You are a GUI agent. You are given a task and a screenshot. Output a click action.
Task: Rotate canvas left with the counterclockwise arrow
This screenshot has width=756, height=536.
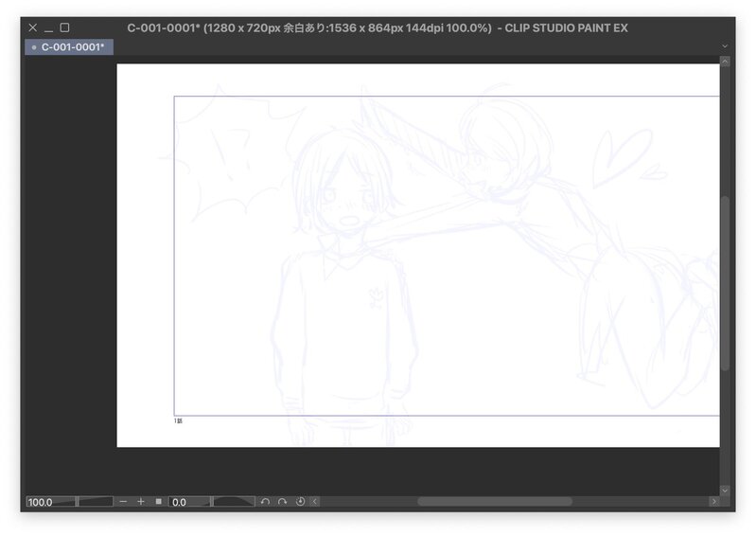(265, 502)
